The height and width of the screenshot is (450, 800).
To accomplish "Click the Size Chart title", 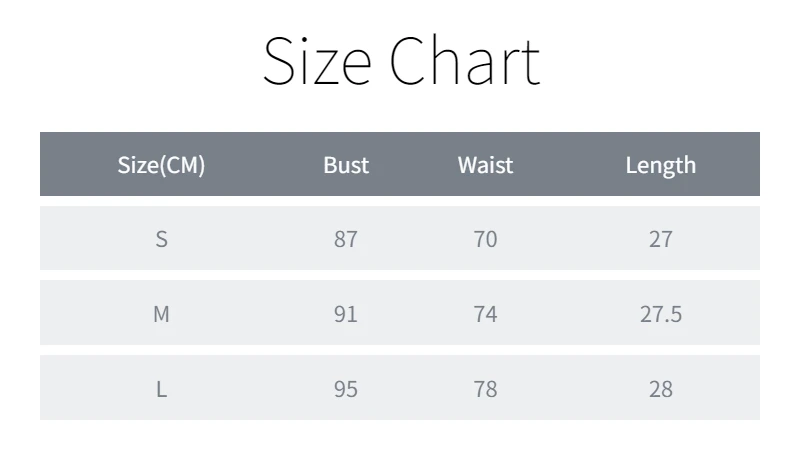I will point(400,62).
